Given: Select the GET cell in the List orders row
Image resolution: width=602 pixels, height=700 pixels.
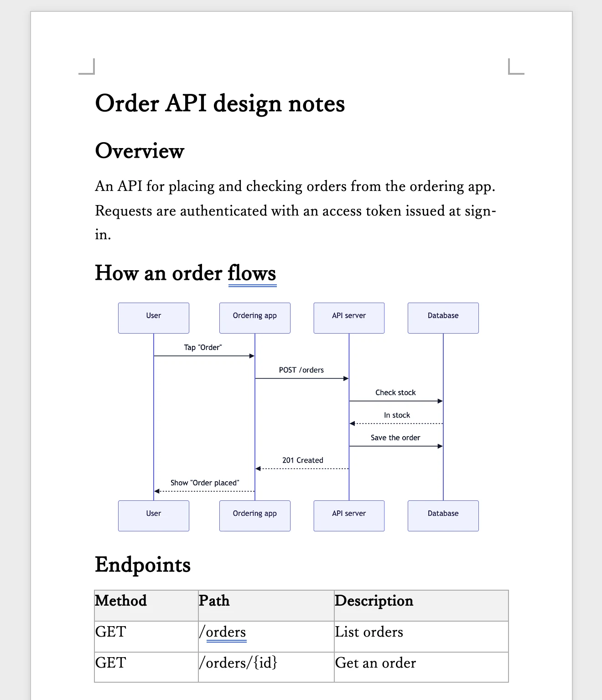Looking at the screenshot, I should (x=146, y=637).
